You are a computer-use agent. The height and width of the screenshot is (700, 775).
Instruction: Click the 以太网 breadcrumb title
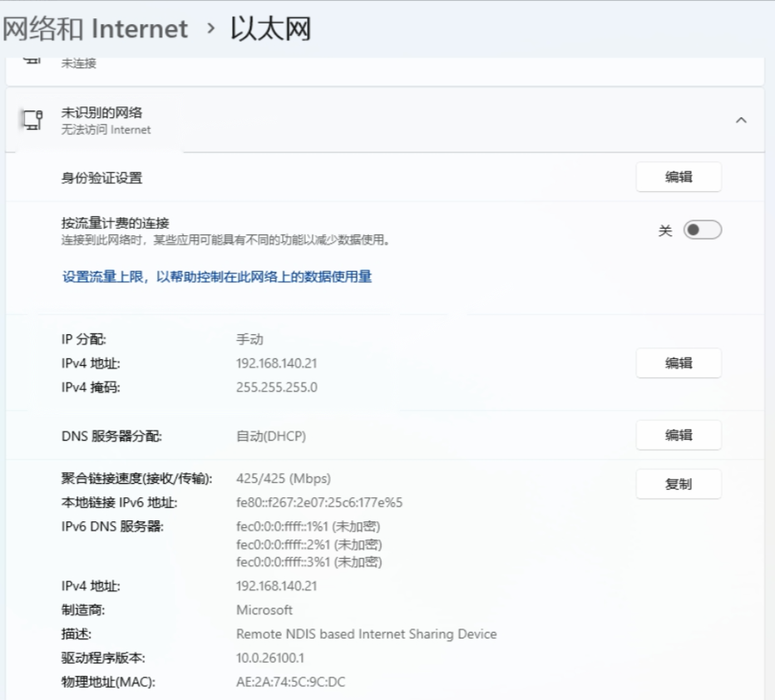coord(271,28)
